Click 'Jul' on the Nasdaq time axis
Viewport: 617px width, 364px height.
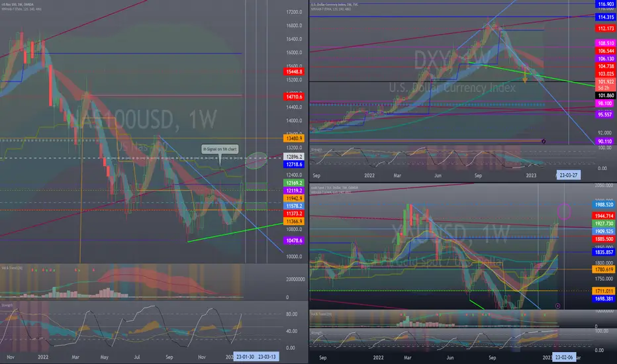(136, 357)
